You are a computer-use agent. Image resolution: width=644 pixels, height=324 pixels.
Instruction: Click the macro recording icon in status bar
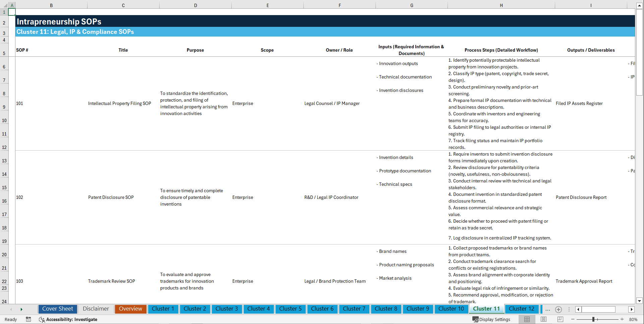pos(28,320)
